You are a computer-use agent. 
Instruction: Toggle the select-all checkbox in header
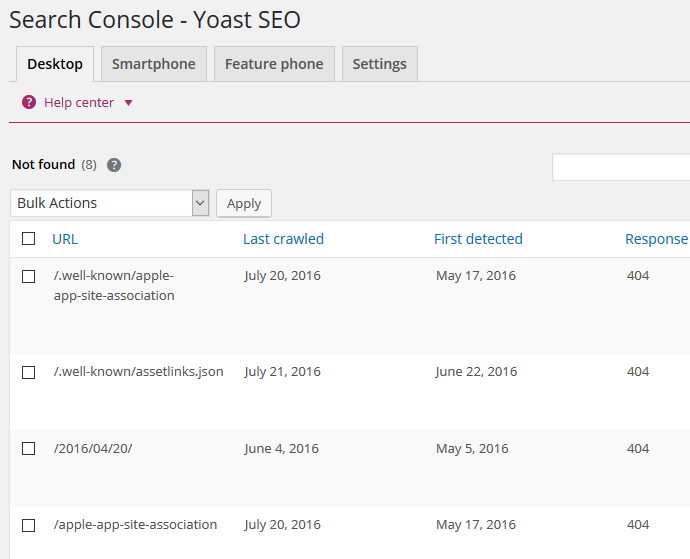pos(29,239)
